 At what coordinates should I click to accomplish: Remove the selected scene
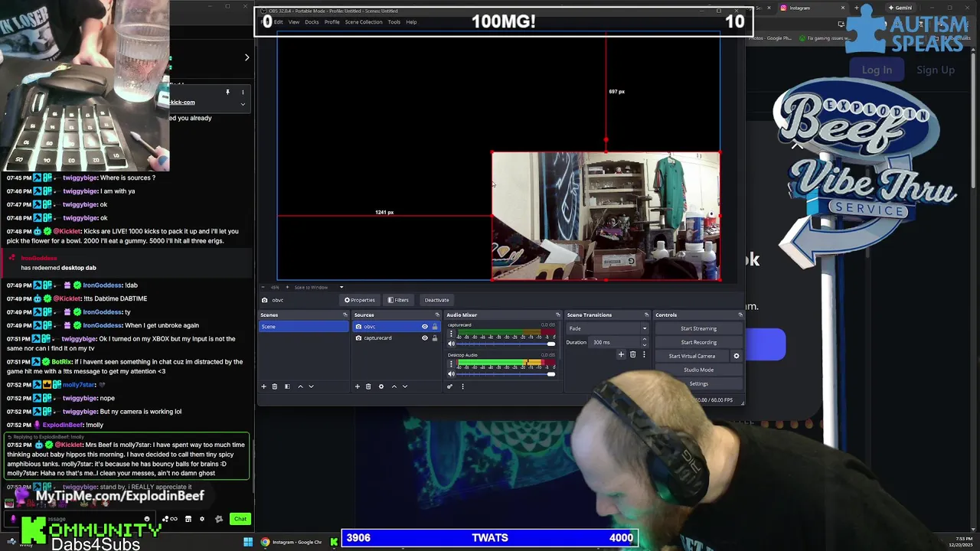274,386
